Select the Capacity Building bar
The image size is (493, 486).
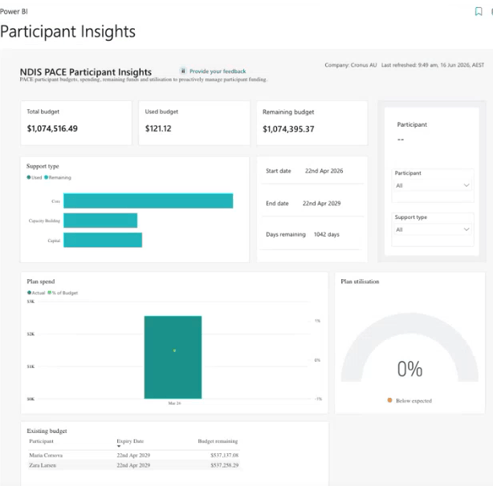[100, 220]
